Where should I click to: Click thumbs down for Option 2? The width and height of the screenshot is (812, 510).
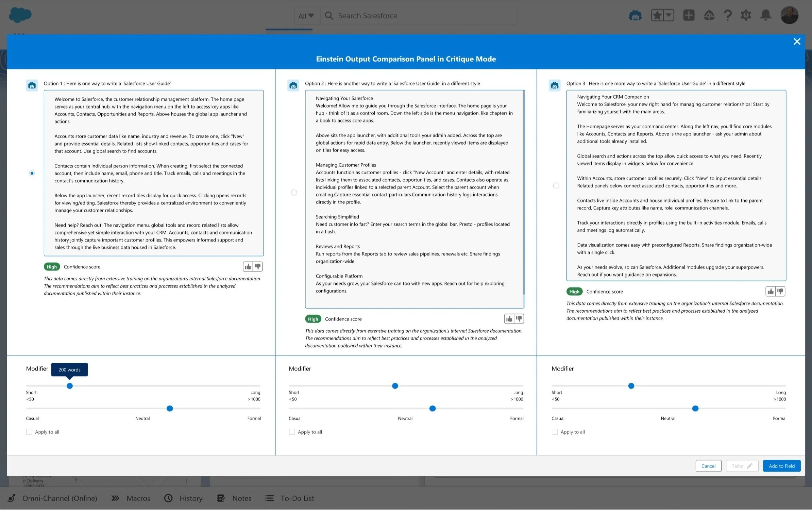coord(519,319)
